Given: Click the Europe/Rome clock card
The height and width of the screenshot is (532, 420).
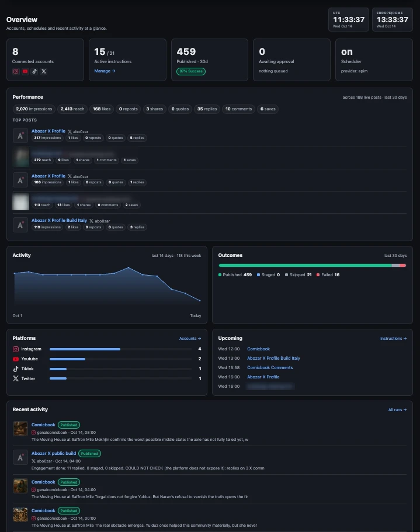Looking at the screenshot, I should click(x=393, y=20).
